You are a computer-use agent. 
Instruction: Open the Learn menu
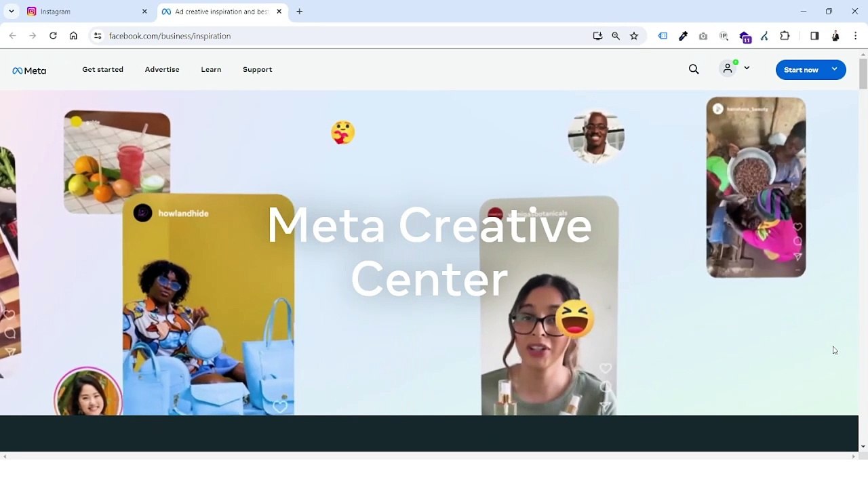(211, 69)
